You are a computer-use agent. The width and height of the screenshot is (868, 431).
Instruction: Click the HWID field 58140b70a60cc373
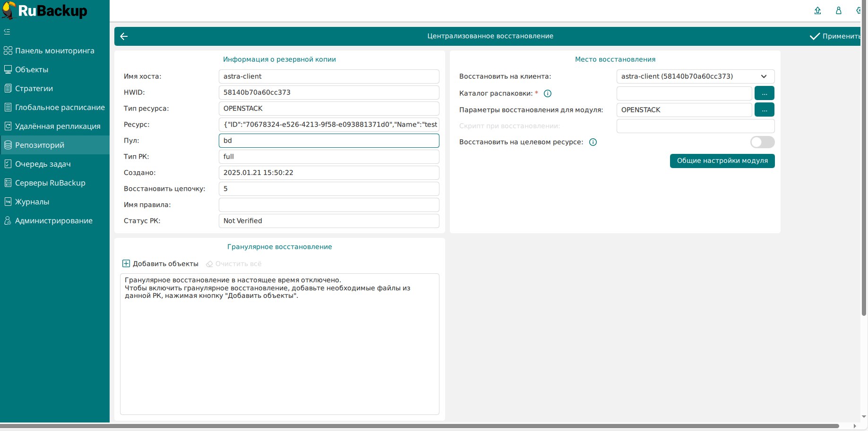[x=329, y=93]
